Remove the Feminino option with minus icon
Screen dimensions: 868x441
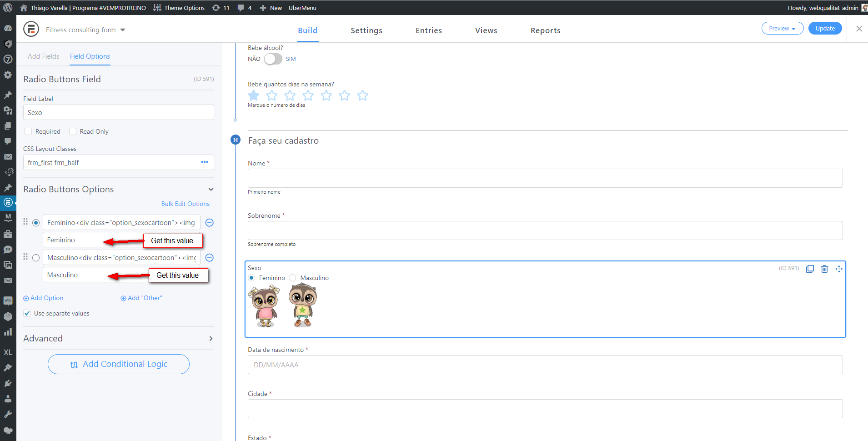click(x=210, y=223)
